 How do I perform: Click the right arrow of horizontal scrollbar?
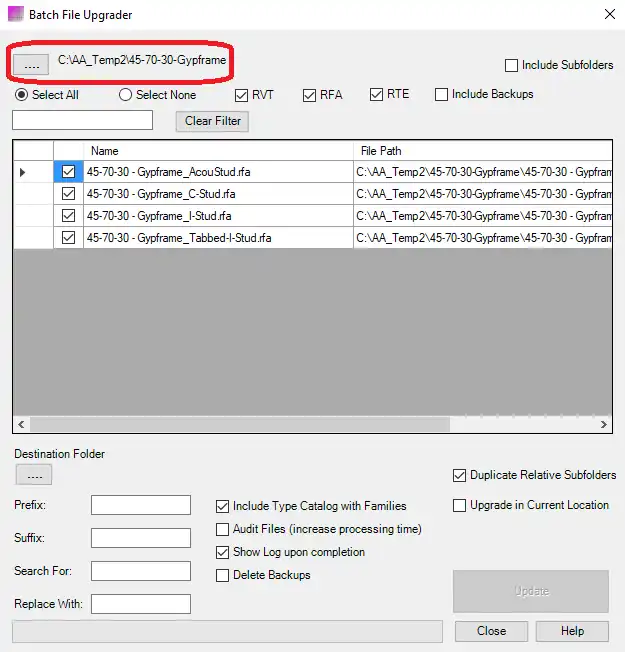pyautogui.click(x=604, y=425)
